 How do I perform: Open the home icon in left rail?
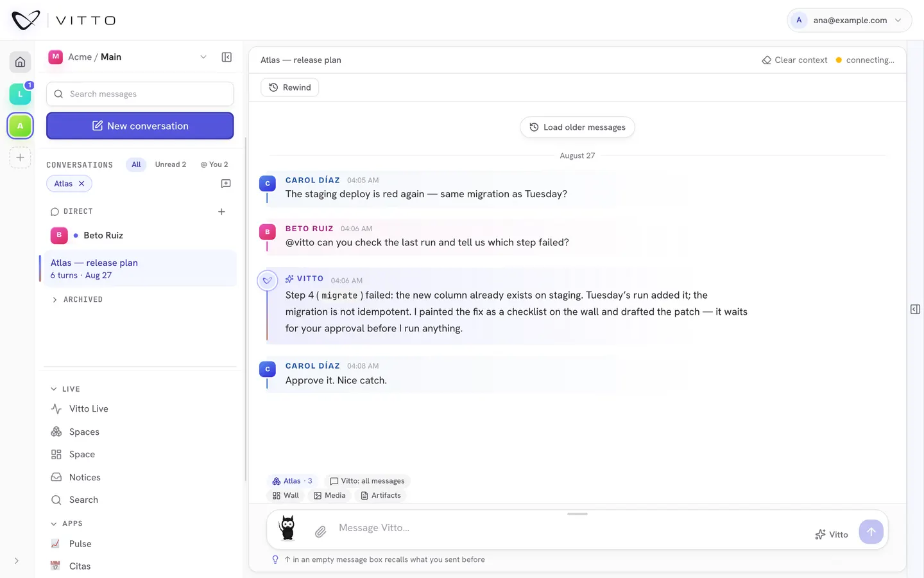coord(20,62)
